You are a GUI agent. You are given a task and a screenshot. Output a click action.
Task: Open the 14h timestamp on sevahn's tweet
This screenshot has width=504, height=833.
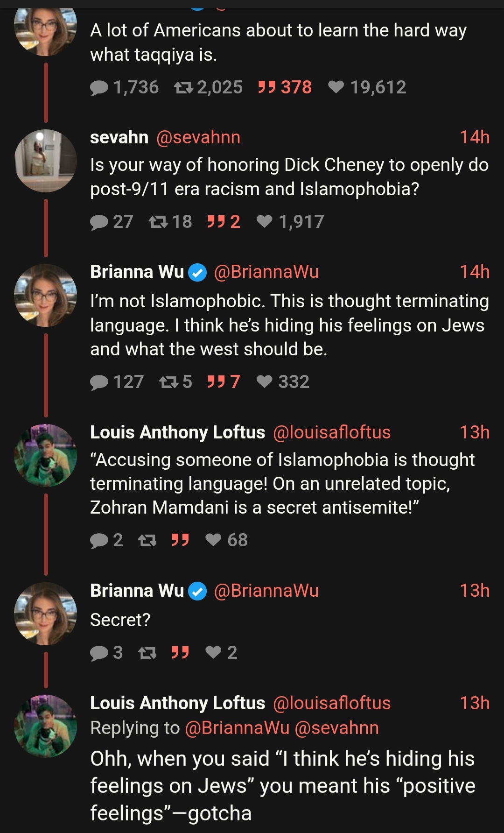pyautogui.click(x=474, y=137)
